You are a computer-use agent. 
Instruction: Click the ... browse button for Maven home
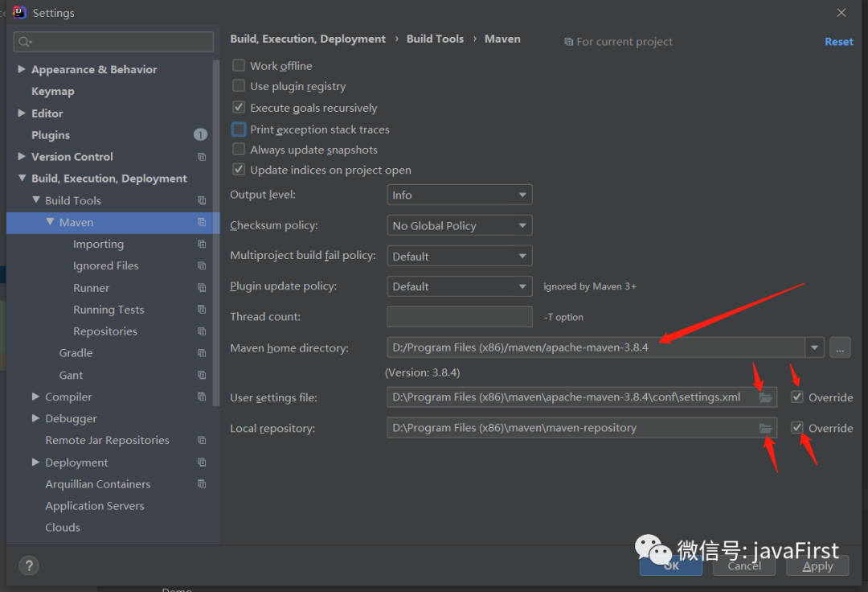pyautogui.click(x=840, y=347)
